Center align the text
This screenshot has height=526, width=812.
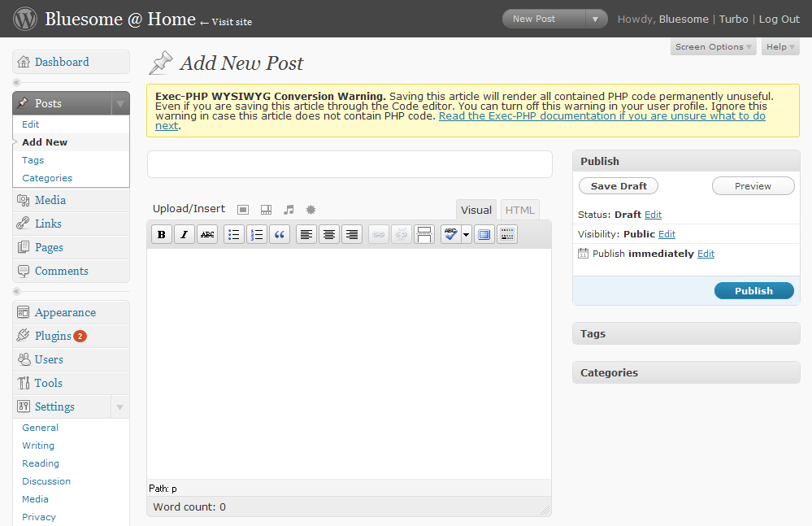[x=329, y=235]
